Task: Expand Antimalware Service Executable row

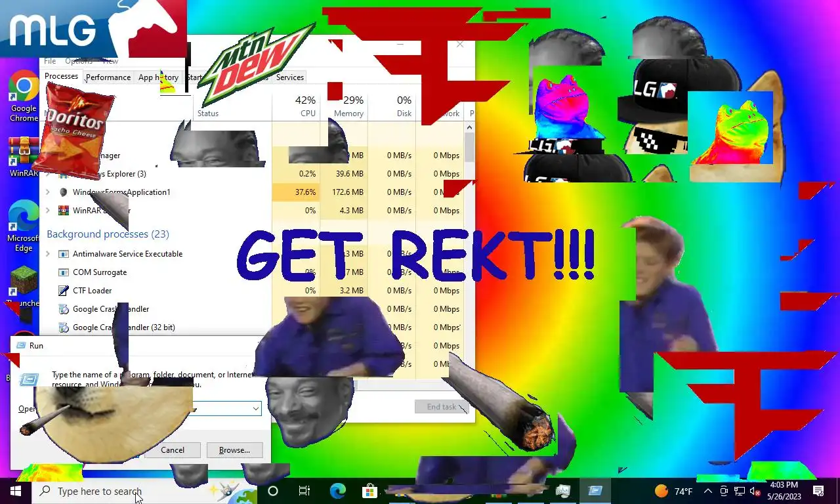Action: coord(47,254)
